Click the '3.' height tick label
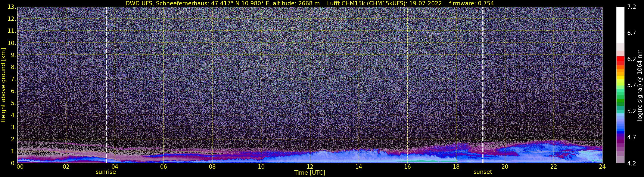The height and width of the screenshot is (177, 644). [13, 127]
